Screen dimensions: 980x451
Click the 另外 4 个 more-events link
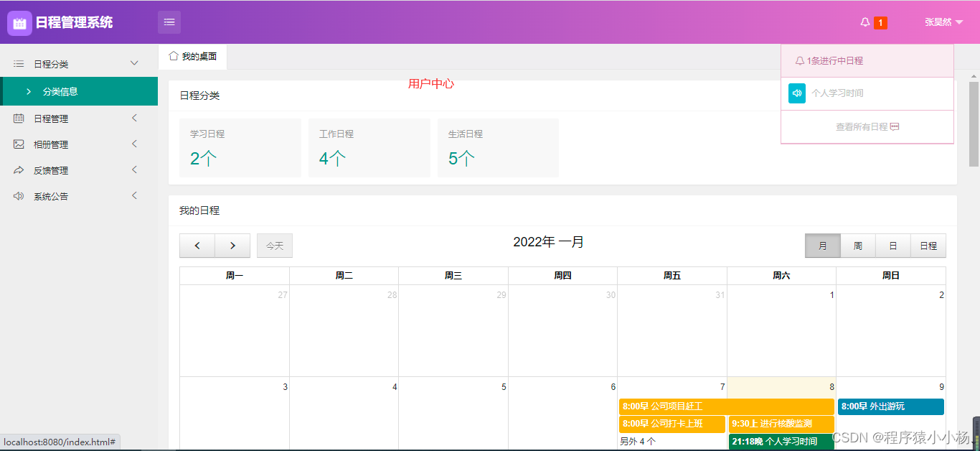tap(638, 442)
